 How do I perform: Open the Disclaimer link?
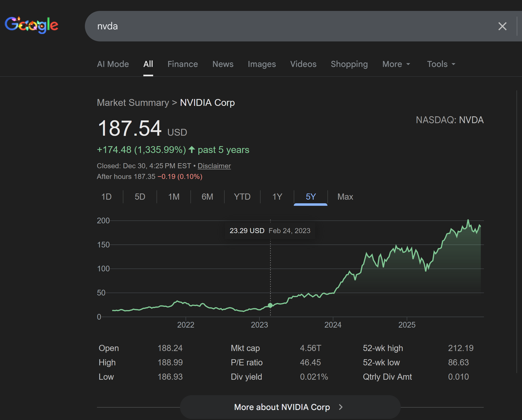pyautogui.click(x=214, y=166)
